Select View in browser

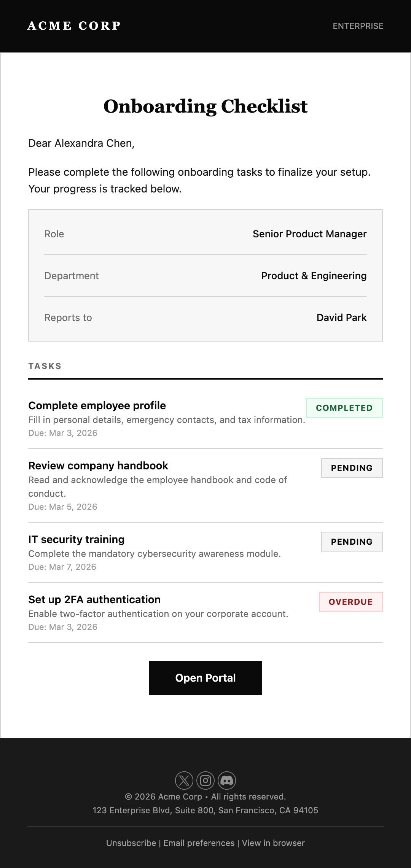click(273, 843)
